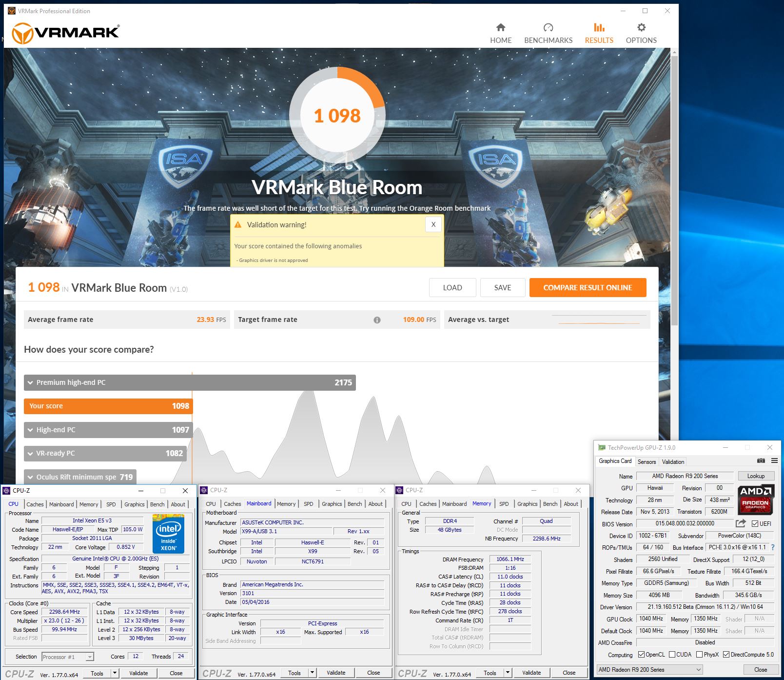Open the BENCHMARKS gauge icon in VRMark
This screenshot has width=784, height=680.
pos(548,27)
